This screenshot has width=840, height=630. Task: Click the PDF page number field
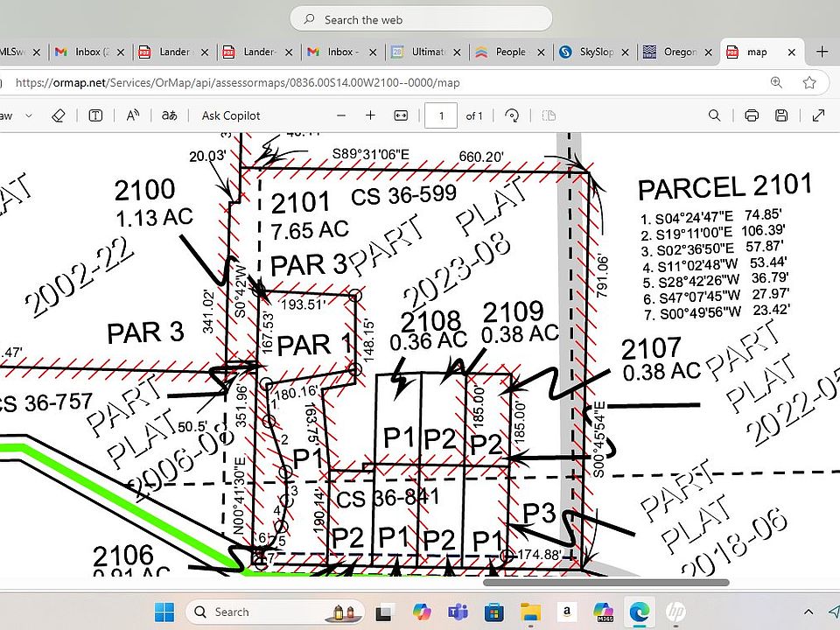[x=441, y=115]
